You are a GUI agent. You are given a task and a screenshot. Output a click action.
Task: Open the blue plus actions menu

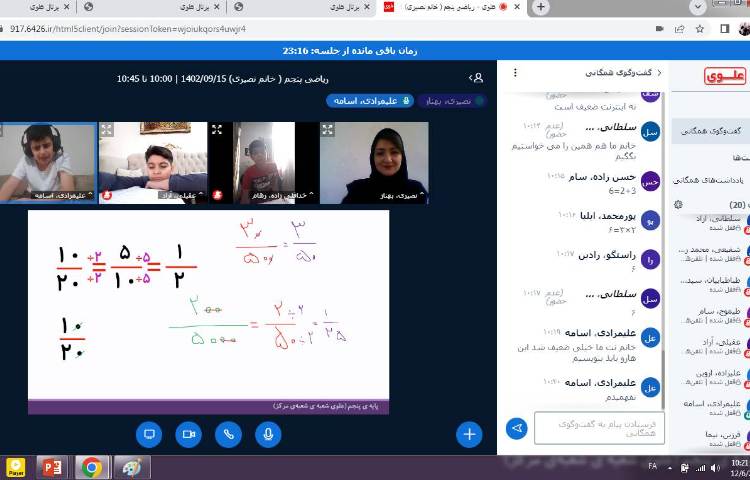(x=469, y=434)
